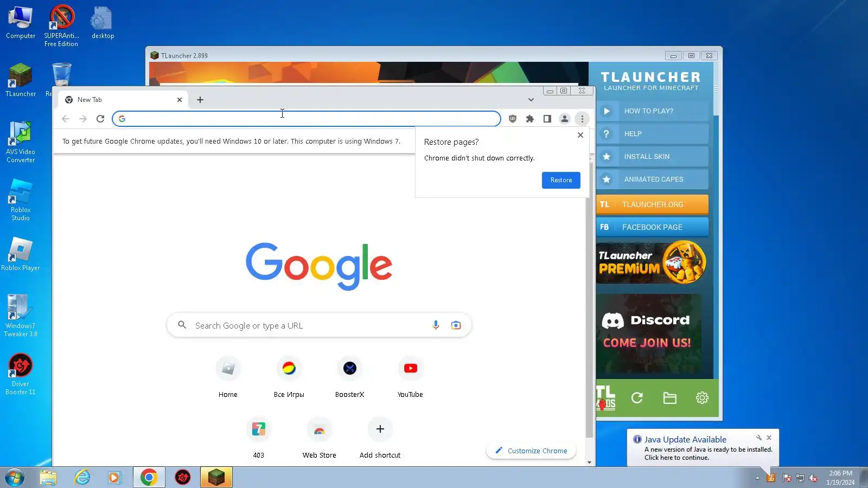This screenshot has width=868, height=488.
Task: Open TLauncher settings gear
Action: 702,398
